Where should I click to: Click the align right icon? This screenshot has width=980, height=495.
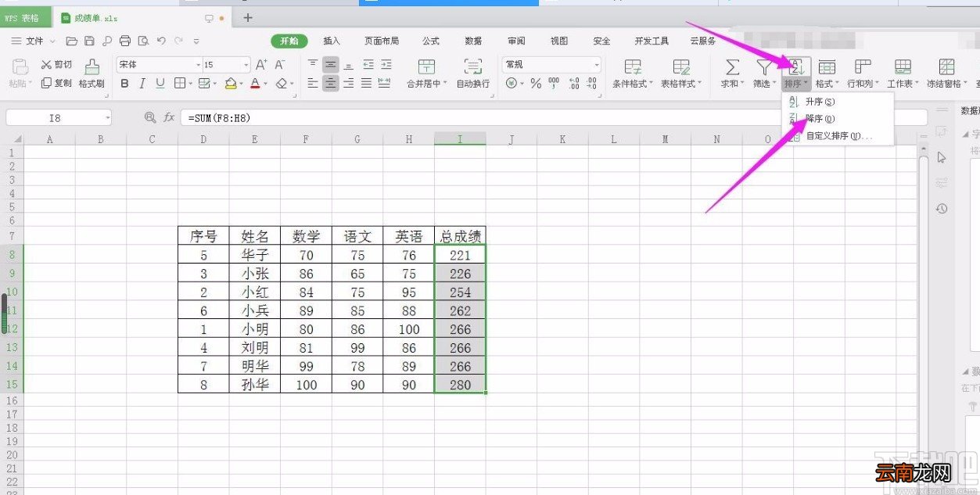coord(349,83)
